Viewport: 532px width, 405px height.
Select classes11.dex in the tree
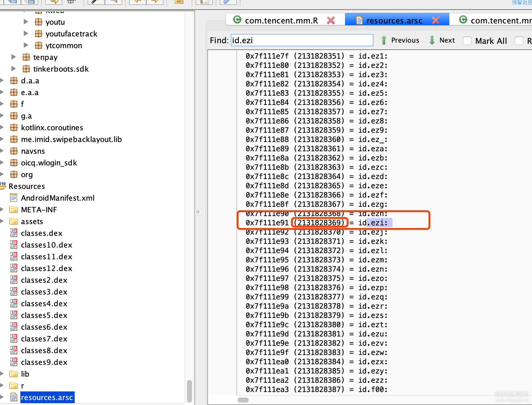pos(47,257)
